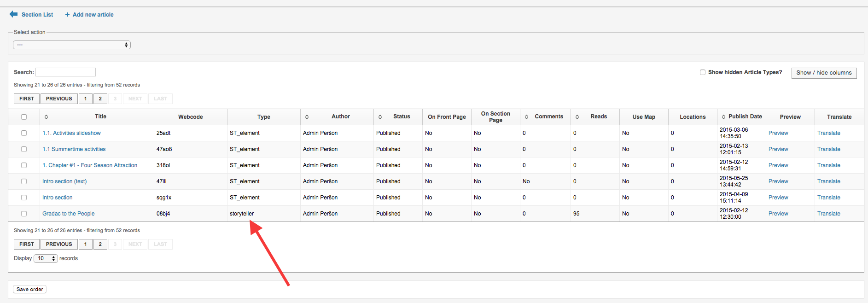Image resolution: width=868 pixels, height=303 pixels.
Task: Click top FIRST pagination button
Action: 27,99
